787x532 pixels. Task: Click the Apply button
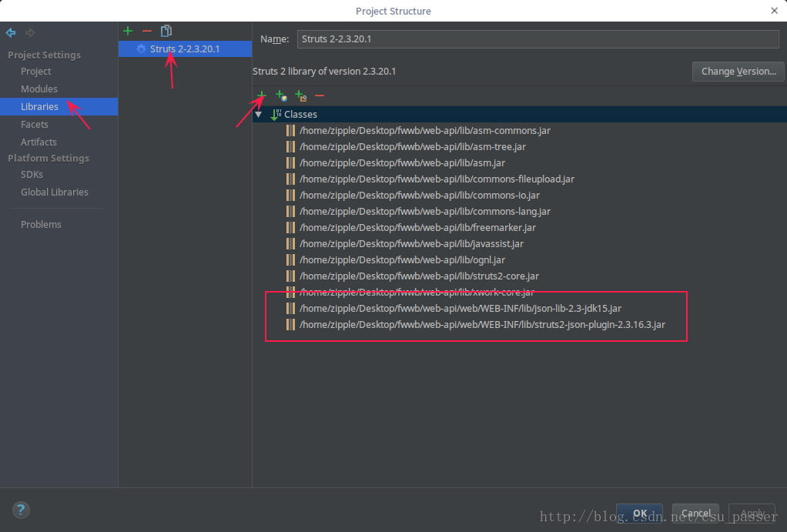click(752, 513)
